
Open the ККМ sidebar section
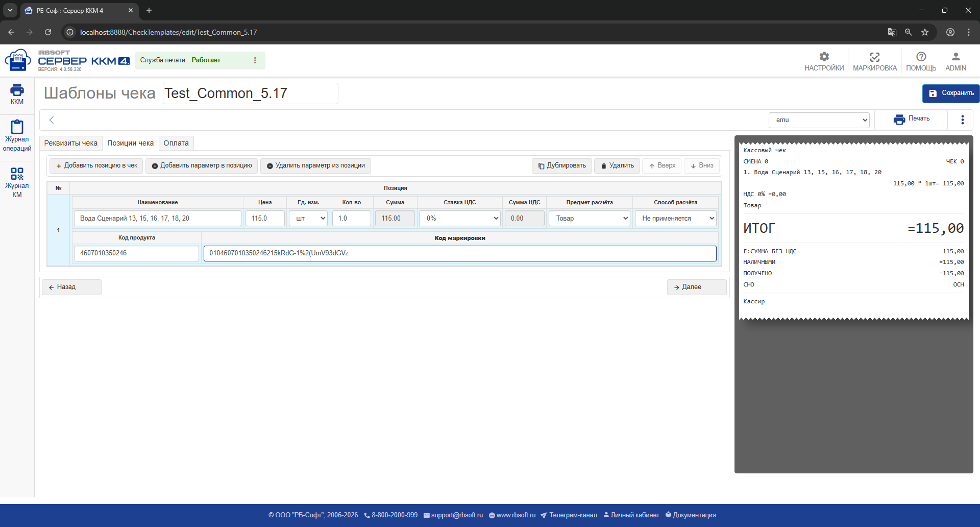pos(17,94)
